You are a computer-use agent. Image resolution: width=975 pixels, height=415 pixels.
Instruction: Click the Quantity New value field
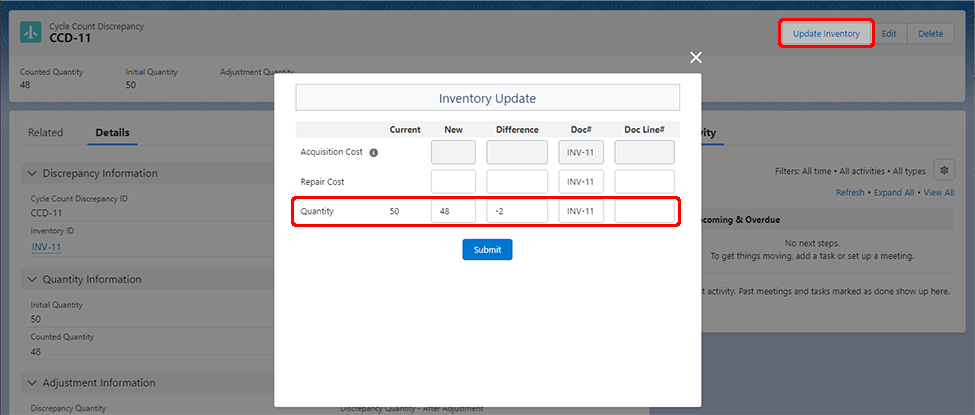coord(453,211)
